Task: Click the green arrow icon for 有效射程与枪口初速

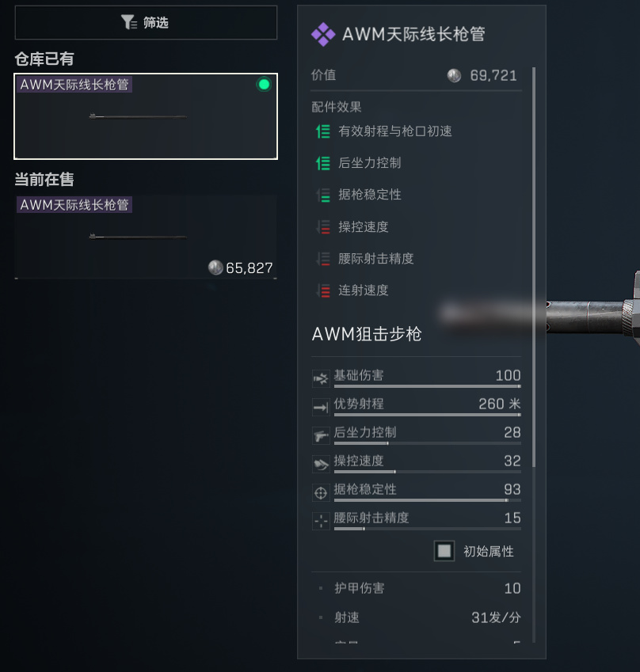Action: pyautogui.click(x=323, y=131)
